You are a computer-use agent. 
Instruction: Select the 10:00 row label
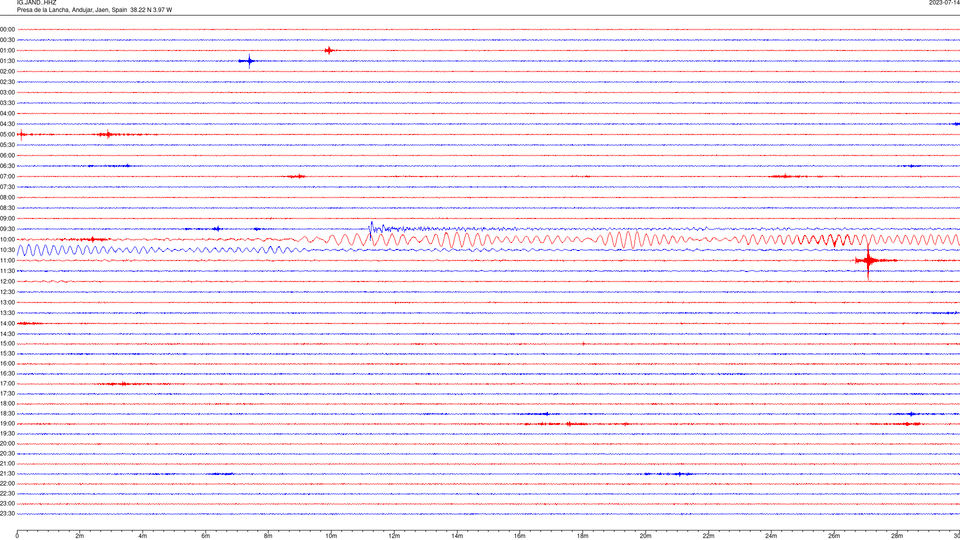7,239
